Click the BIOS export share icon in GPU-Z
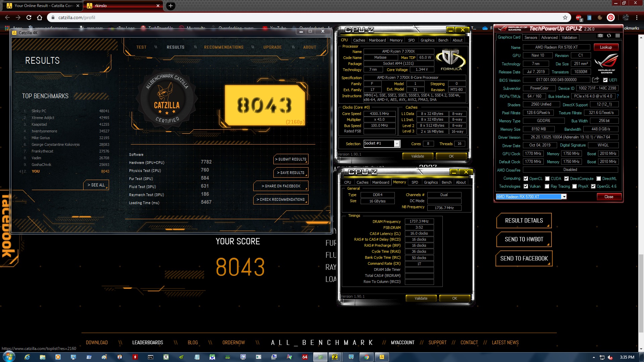The width and height of the screenshot is (644, 362). click(595, 80)
